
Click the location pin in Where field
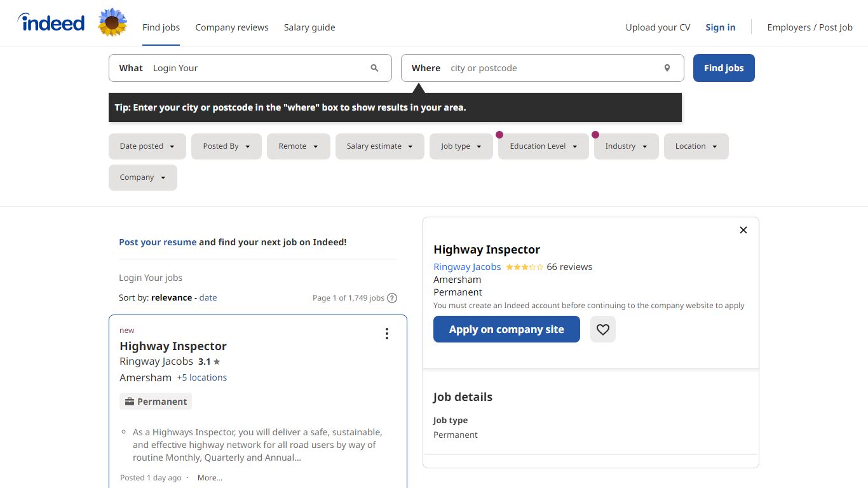[x=667, y=67]
